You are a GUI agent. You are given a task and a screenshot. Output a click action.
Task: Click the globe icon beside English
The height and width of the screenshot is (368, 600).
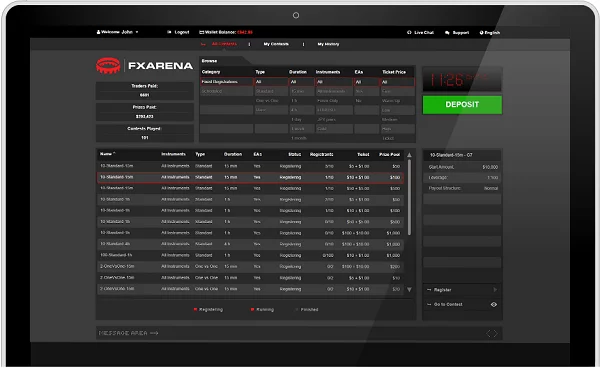pos(481,33)
